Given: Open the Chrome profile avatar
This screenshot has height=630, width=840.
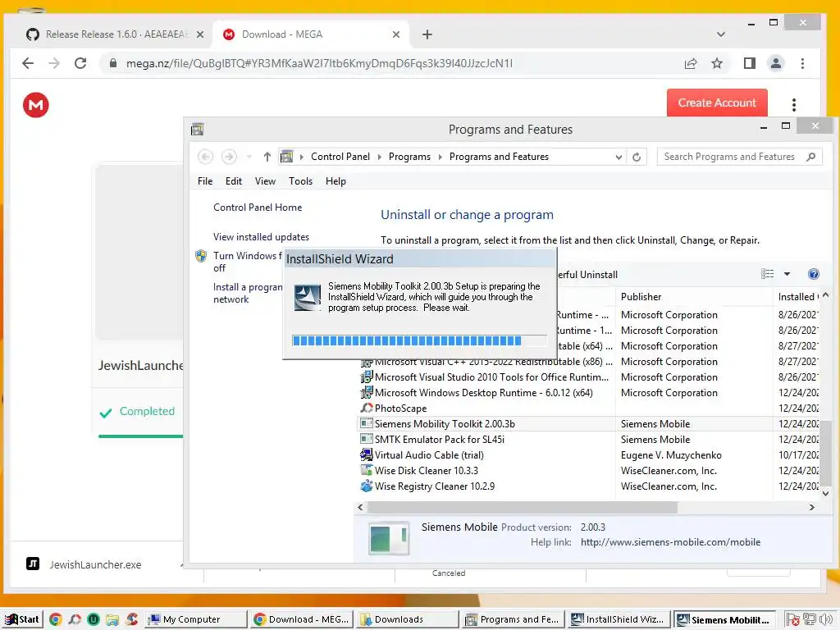Looking at the screenshot, I should [x=775, y=63].
